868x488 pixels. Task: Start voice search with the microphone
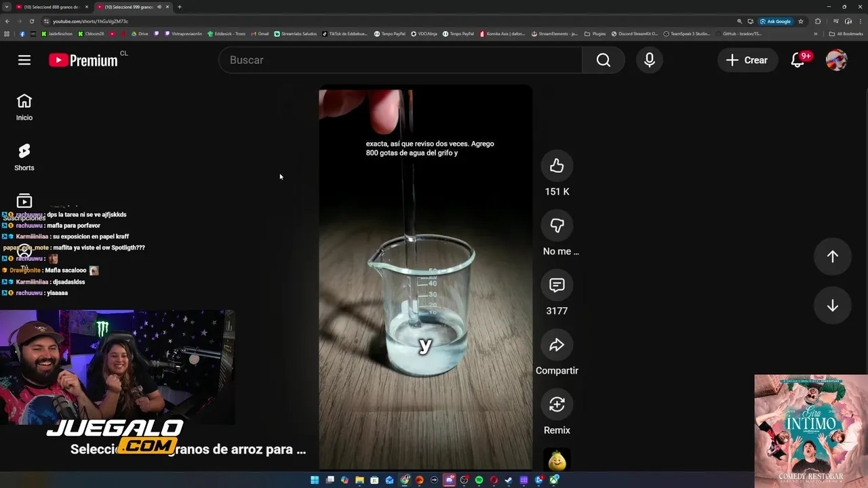(x=650, y=60)
